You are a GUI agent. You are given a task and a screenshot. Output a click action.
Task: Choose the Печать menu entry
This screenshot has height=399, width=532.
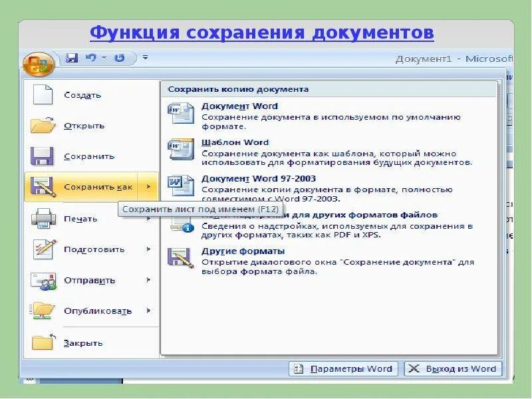(92, 219)
